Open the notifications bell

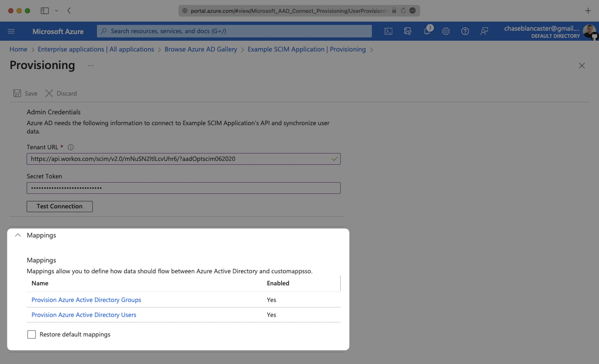click(x=427, y=31)
